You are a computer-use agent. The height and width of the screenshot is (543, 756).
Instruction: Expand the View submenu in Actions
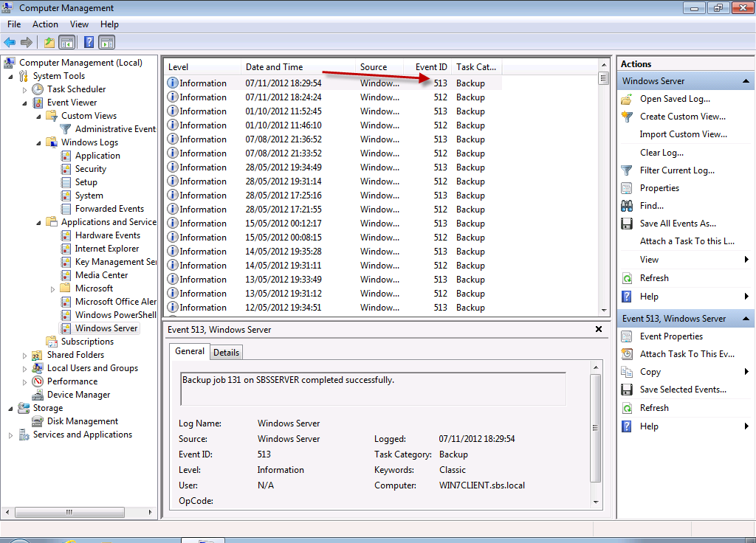pyautogui.click(x=746, y=260)
